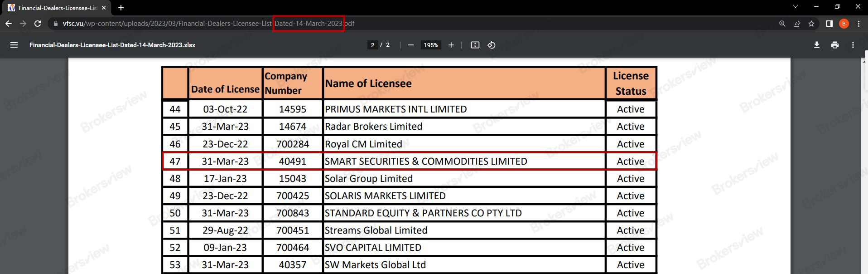Open the PDF sidebar hamburger menu
868x274 pixels.
tap(14, 45)
